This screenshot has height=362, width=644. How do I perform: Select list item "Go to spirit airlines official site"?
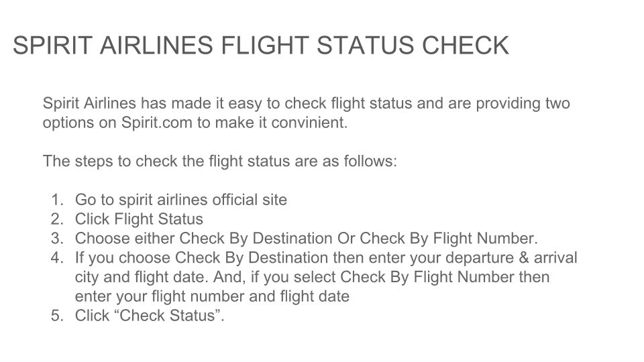tap(180, 200)
